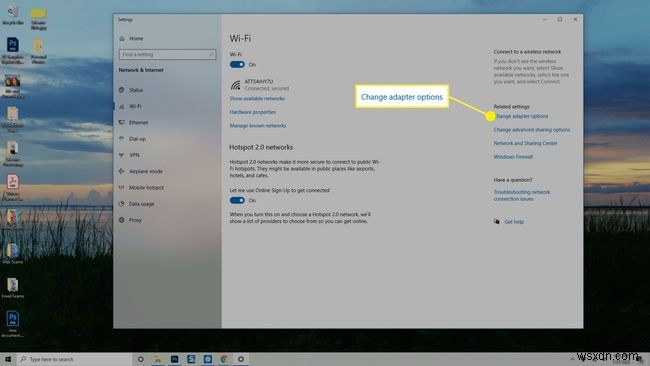The image size is (650, 366).
Task: Open the Recycle Bin desktop icon
Action: point(12,15)
